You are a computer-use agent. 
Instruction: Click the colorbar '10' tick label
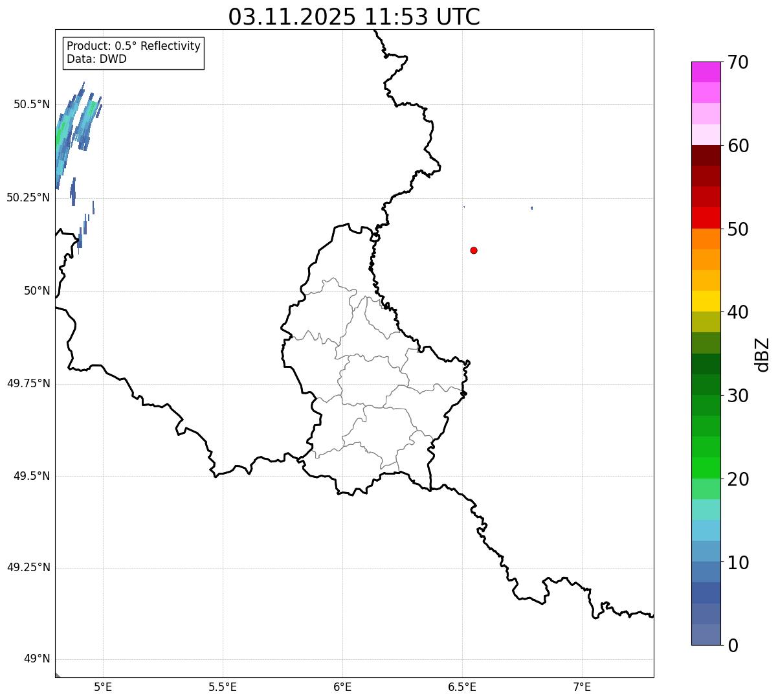738,563
